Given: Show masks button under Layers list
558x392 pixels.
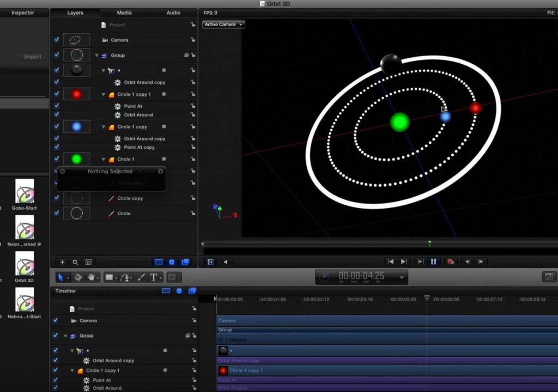Looking at the screenshot, I should tap(159, 262).
